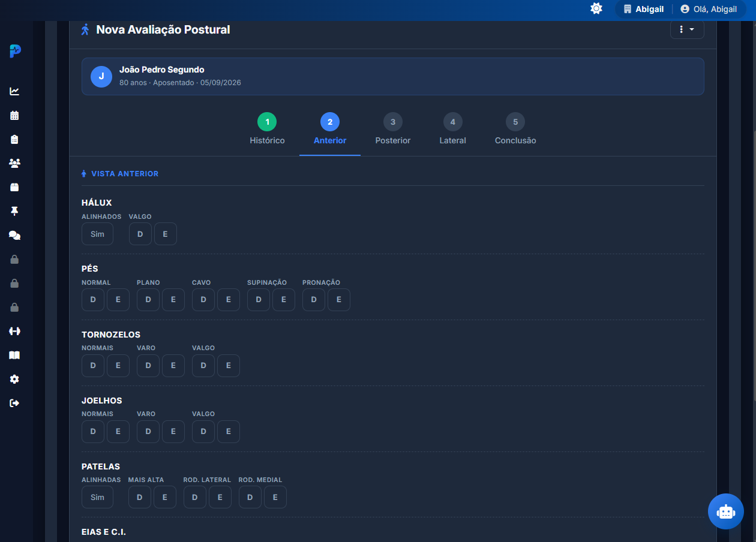
Task: Switch to step 3 Posterior
Action: [393, 130]
